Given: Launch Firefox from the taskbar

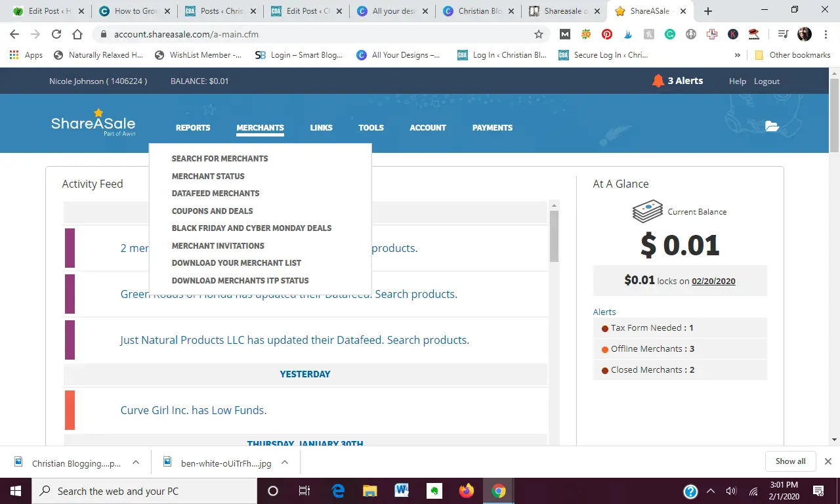Looking at the screenshot, I should coord(467,491).
